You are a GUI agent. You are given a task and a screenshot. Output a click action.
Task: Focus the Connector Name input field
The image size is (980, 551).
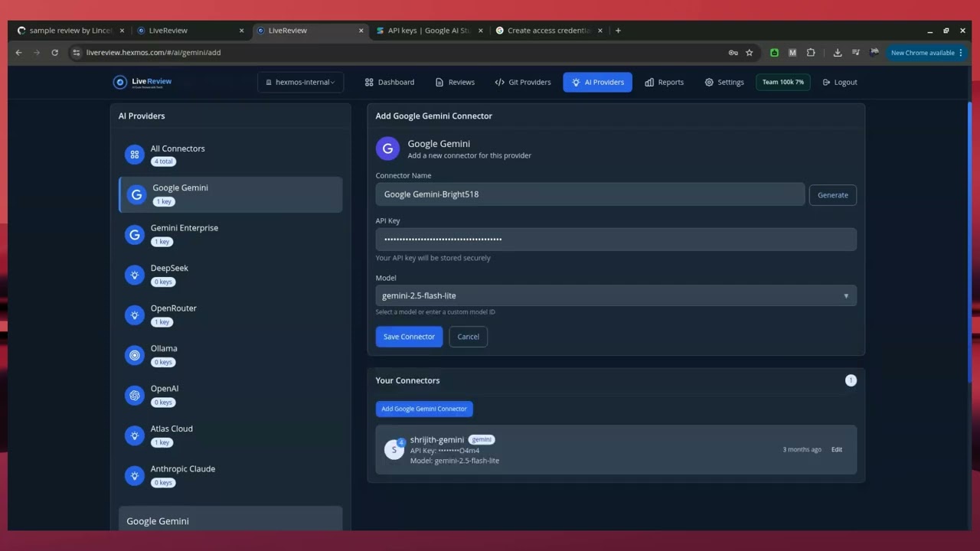point(590,194)
